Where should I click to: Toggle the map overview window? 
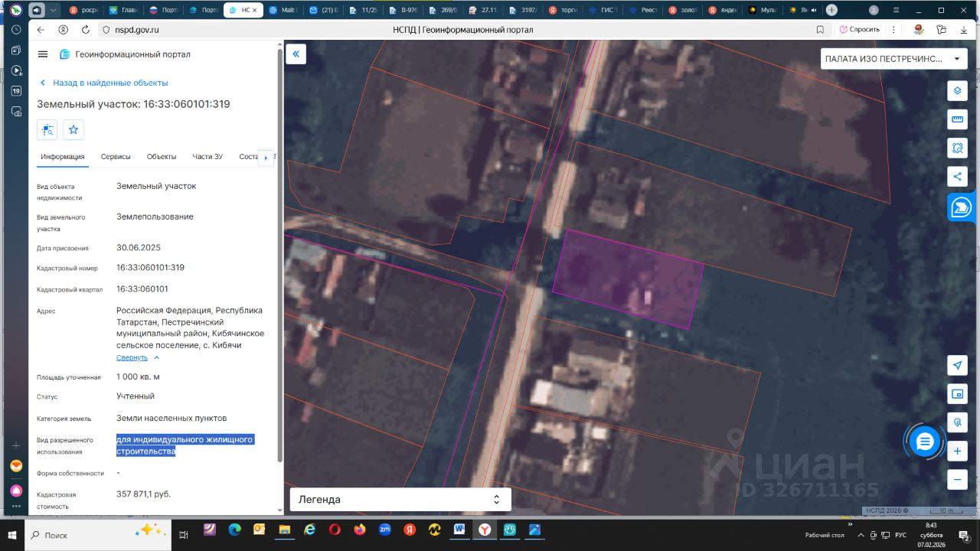tap(957, 394)
